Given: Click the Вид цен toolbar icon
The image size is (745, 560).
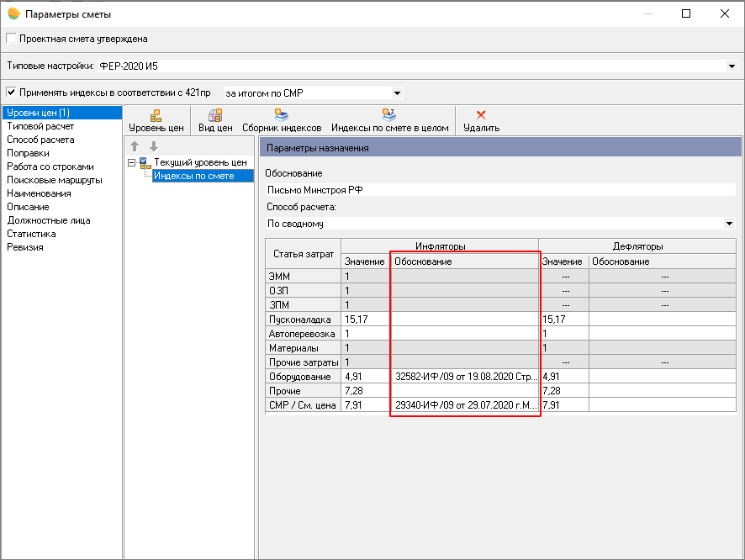Looking at the screenshot, I should (x=215, y=115).
